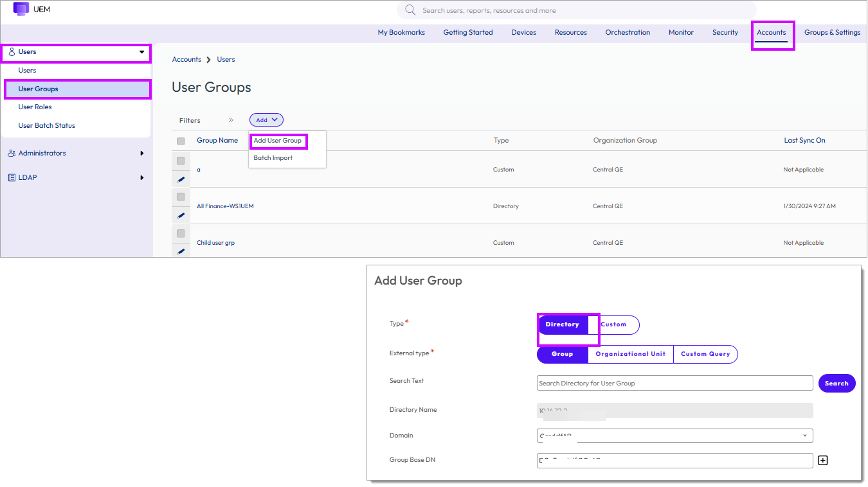Click the Organization Group column header
Screen dimensions: 868x487
[x=625, y=141]
